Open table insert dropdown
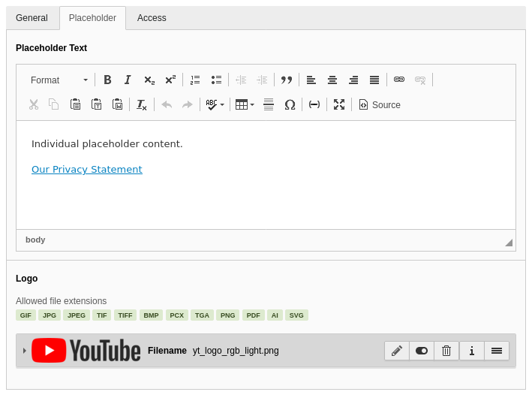Screen dimensions: 532x395 tap(245, 104)
